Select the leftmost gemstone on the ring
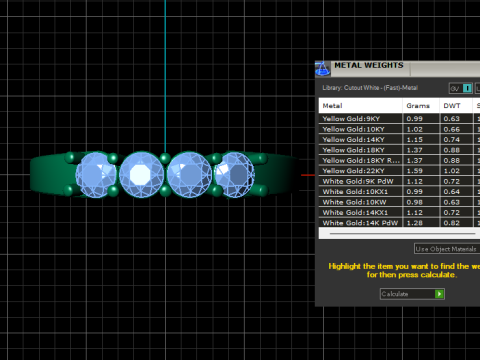Image resolution: width=480 pixels, height=360 pixels. point(96,175)
